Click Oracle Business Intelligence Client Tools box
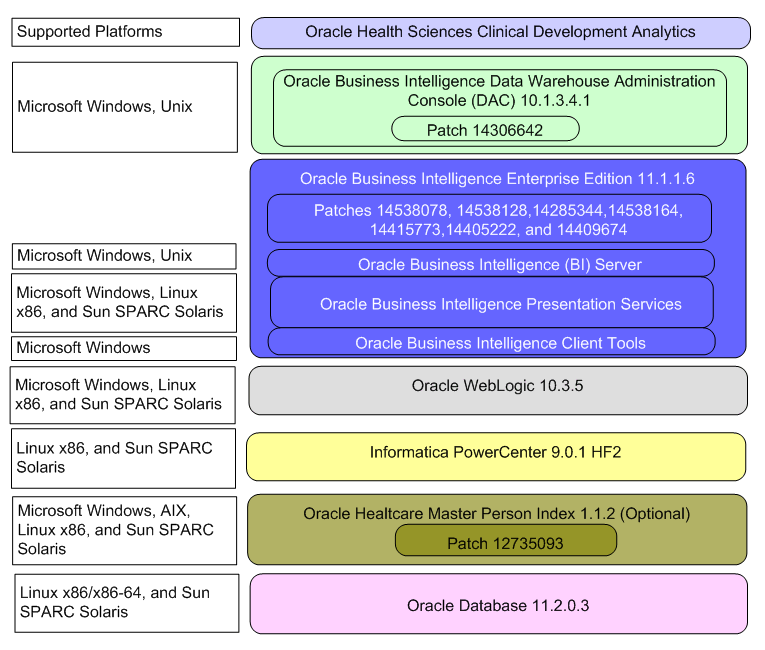Image resolution: width=765 pixels, height=650 pixels. [492, 342]
